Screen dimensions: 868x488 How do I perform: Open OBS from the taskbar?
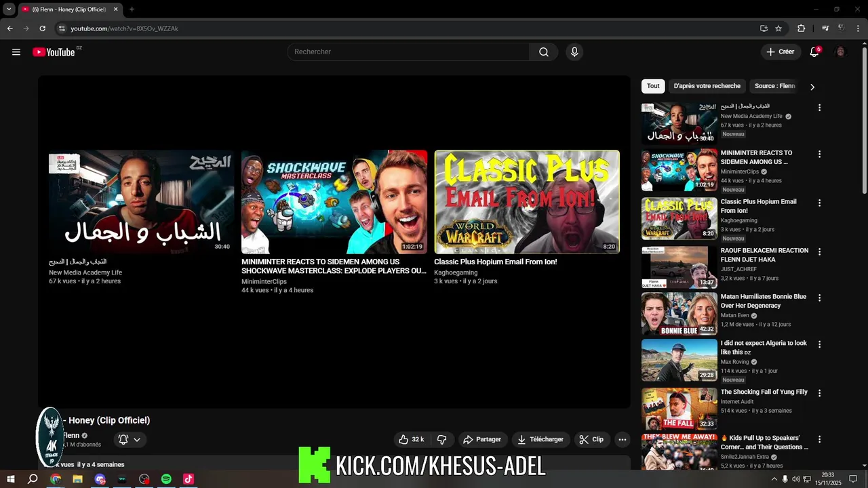pyautogui.click(x=144, y=479)
